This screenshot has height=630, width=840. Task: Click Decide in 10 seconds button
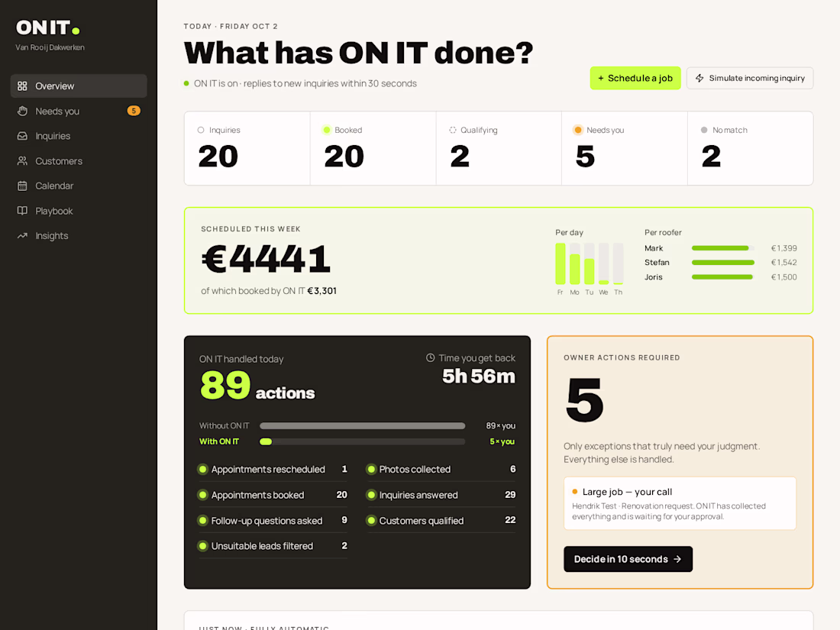pyautogui.click(x=628, y=559)
